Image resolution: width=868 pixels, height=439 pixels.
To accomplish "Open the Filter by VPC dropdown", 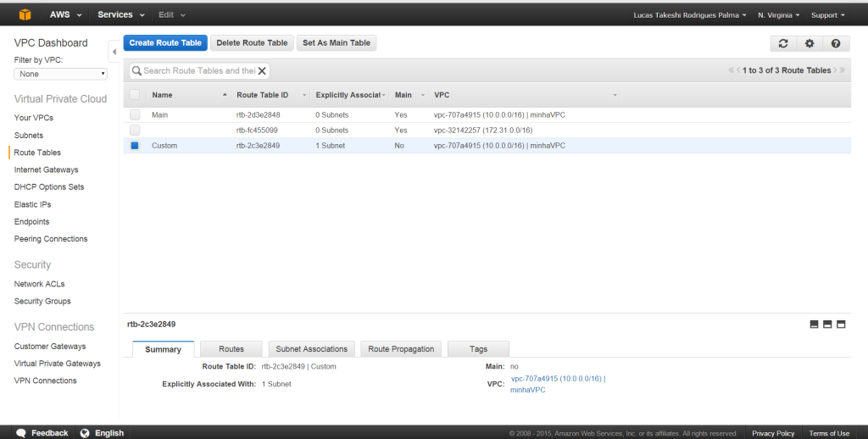I will pos(60,74).
